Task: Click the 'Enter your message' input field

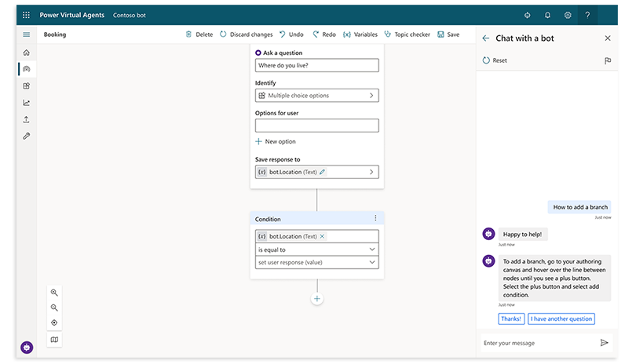Action: click(x=538, y=343)
